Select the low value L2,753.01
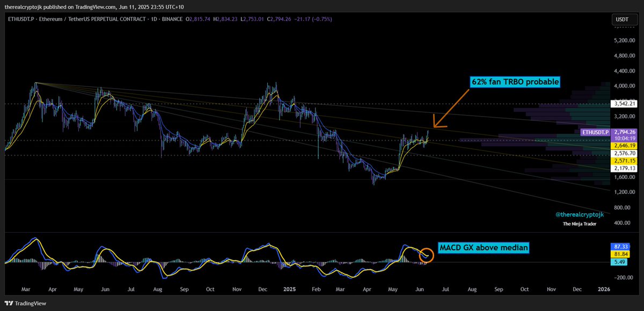This screenshot has width=644, height=311. pyautogui.click(x=253, y=19)
